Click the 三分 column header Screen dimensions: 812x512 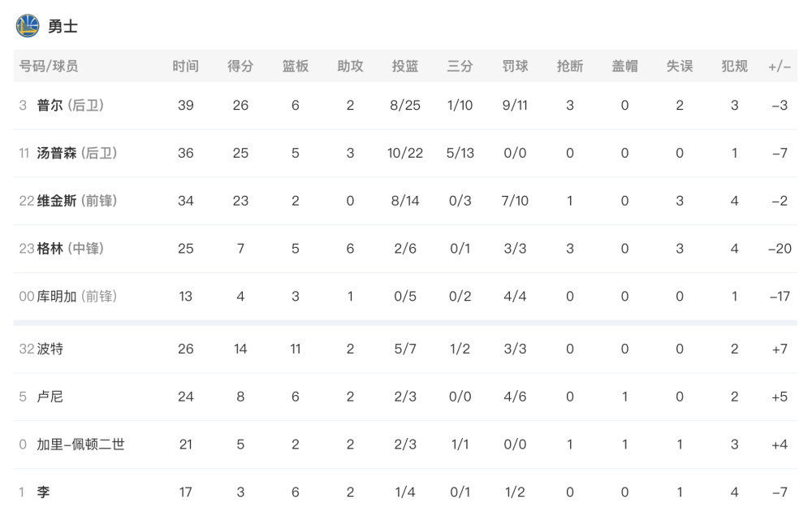click(x=460, y=66)
